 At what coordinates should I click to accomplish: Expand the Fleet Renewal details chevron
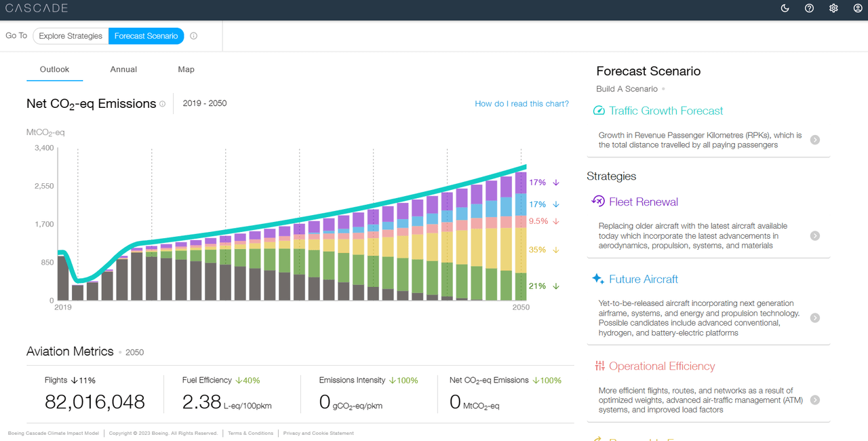pos(814,235)
